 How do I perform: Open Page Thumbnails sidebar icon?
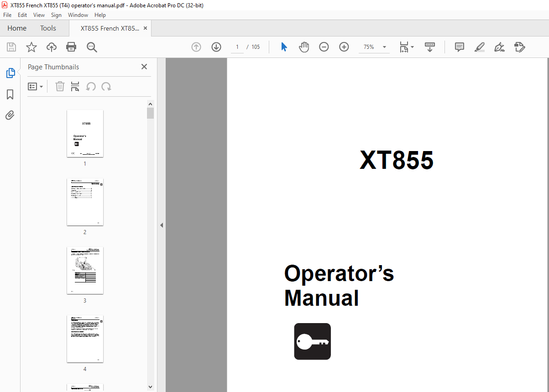click(x=10, y=73)
